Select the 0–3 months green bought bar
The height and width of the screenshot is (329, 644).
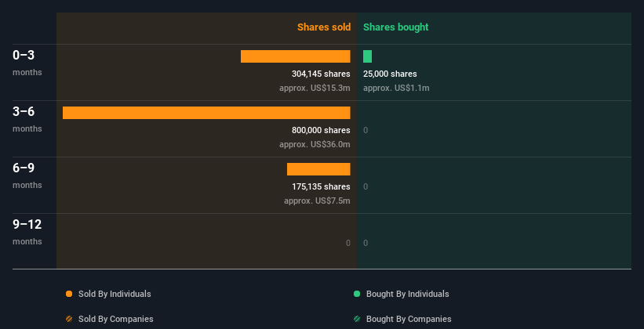[x=368, y=56]
